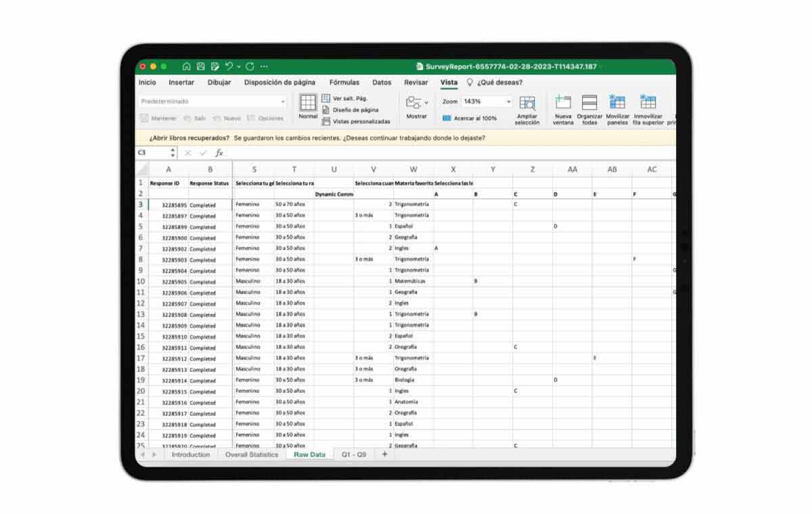
Task: Select cell containing 32285905
Action: tap(168, 281)
